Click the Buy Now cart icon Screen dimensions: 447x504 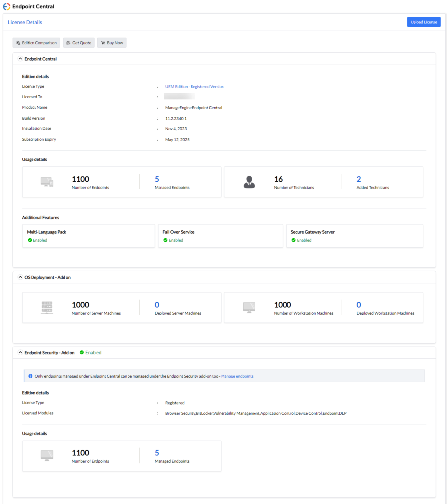(103, 43)
